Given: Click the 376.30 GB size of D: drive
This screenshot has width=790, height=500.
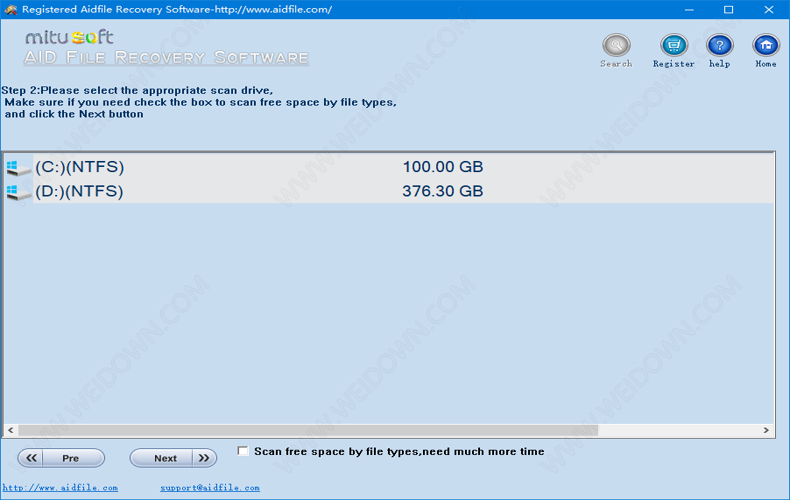Looking at the screenshot, I should [x=442, y=192].
